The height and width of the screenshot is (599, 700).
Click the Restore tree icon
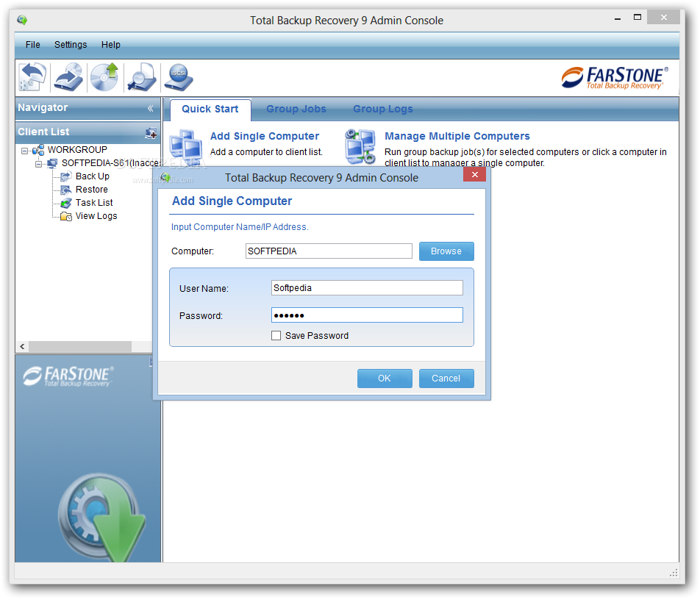66,190
